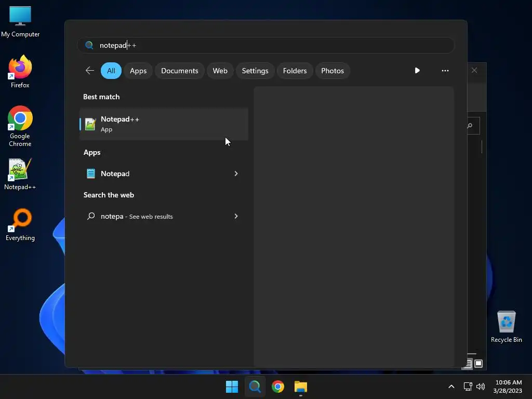This screenshot has height=399, width=532.
Task: Launch Google Chrome desktop shortcut
Action: 20,126
